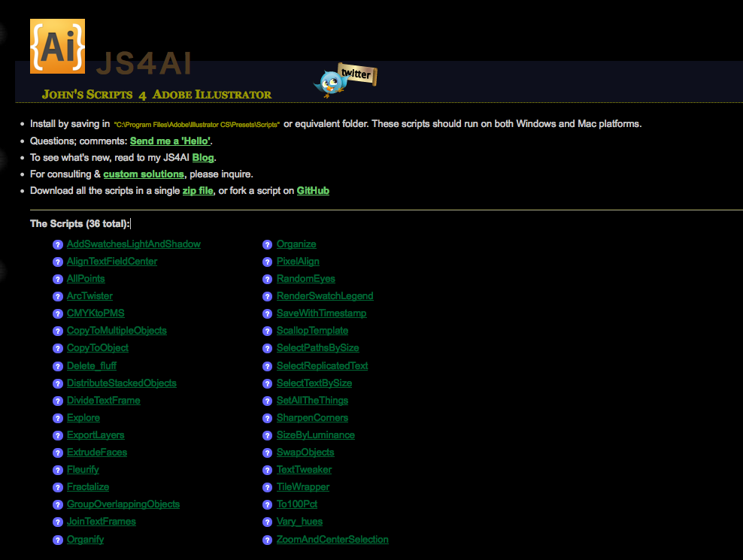
Task: Open the Organize script link
Action: click(x=296, y=244)
